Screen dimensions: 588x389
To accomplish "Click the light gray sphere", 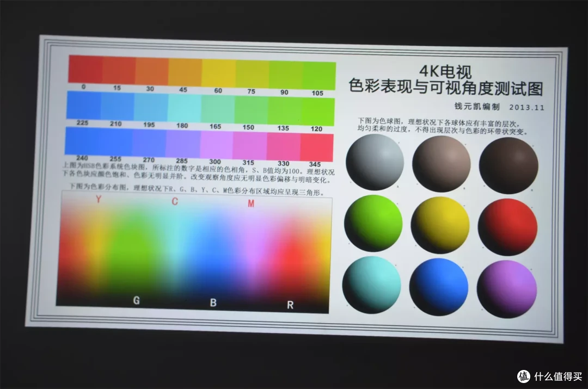I will coord(375,163).
